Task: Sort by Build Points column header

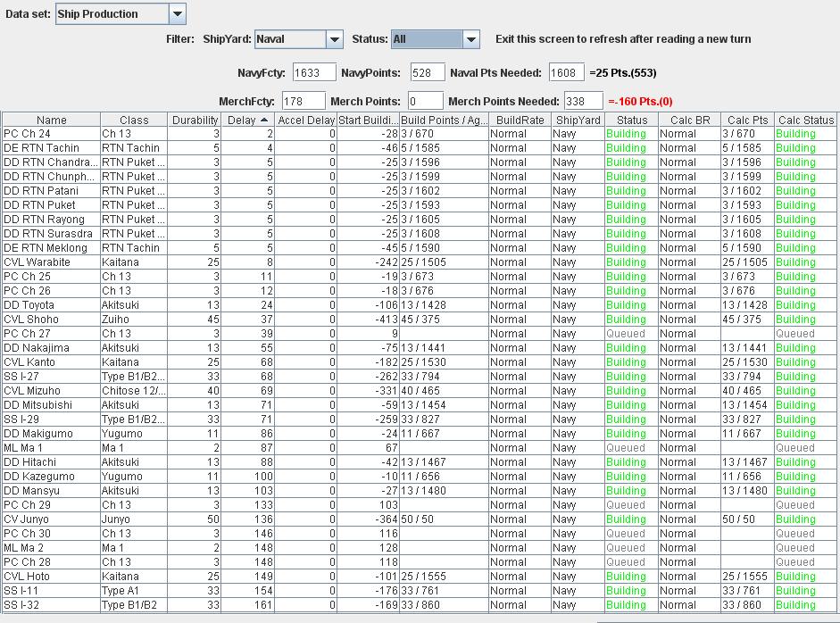Action: click(445, 120)
